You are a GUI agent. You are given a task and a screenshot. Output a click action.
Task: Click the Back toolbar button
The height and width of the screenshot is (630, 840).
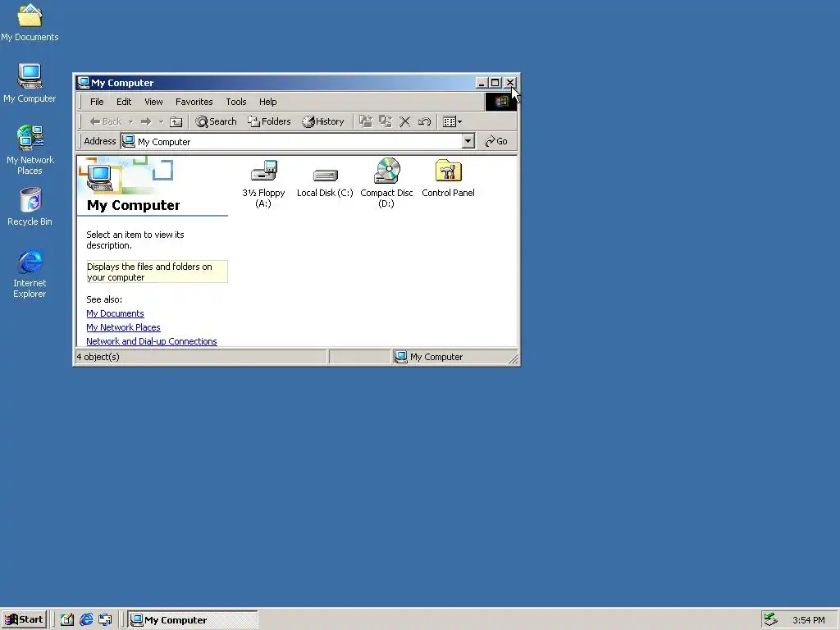click(106, 121)
